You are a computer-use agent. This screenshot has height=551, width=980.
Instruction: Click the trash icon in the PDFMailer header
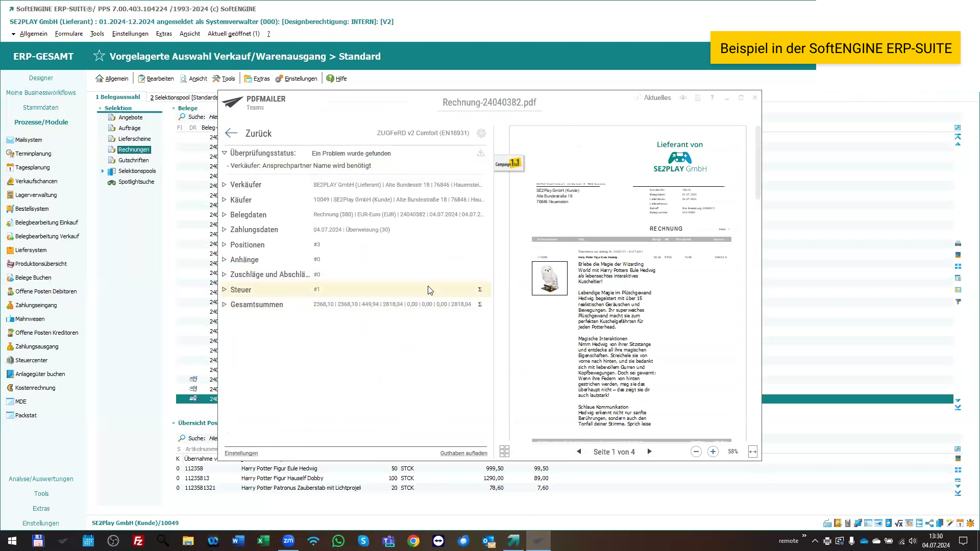click(x=698, y=97)
